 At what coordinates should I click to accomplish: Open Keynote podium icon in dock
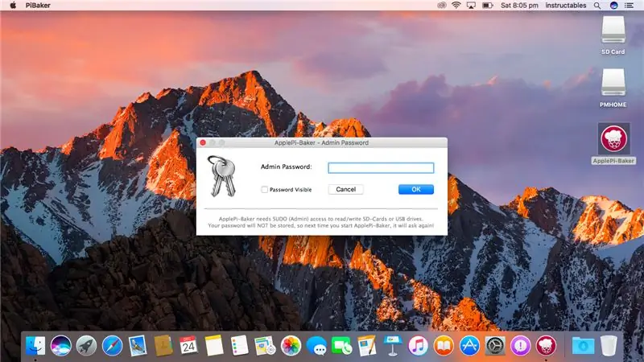(x=393, y=346)
